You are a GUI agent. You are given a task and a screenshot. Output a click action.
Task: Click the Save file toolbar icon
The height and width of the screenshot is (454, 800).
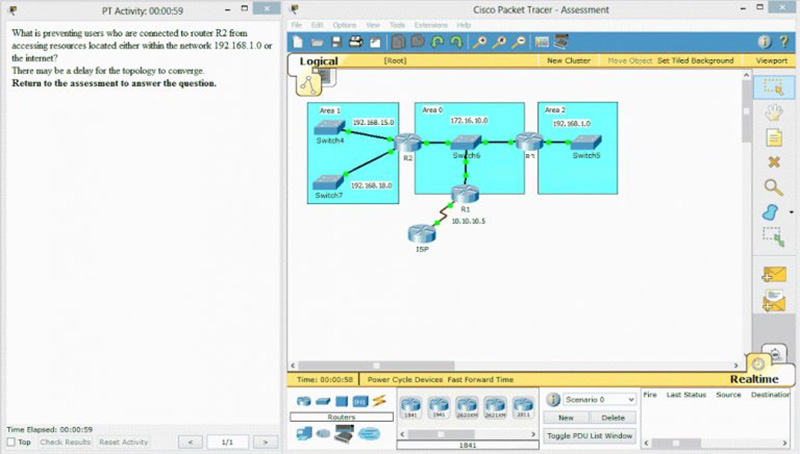pos(336,42)
